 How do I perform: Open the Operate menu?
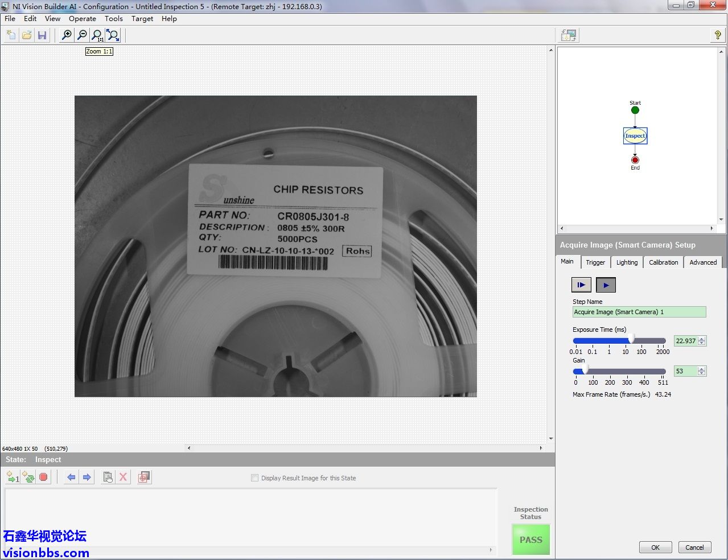[83, 19]
